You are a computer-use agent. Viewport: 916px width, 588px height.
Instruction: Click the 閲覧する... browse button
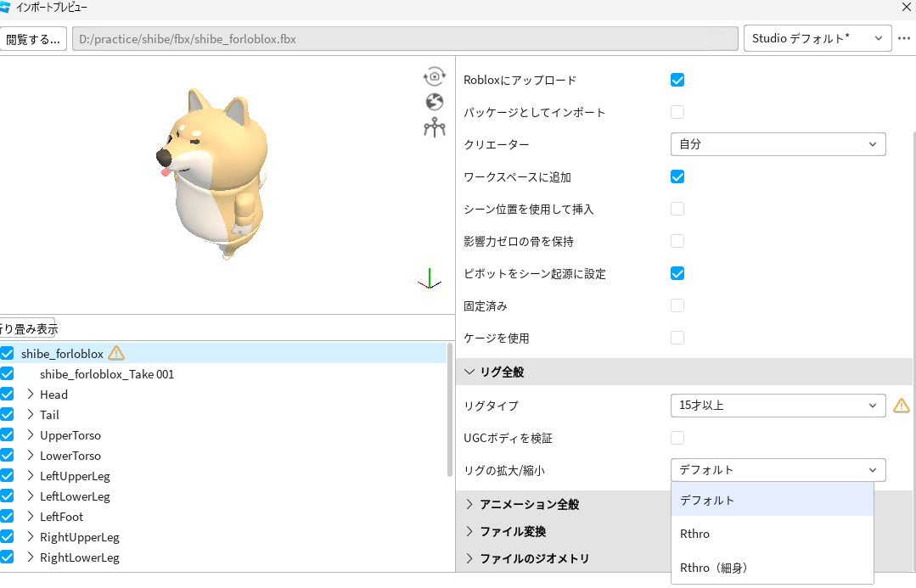pos(33,39)
